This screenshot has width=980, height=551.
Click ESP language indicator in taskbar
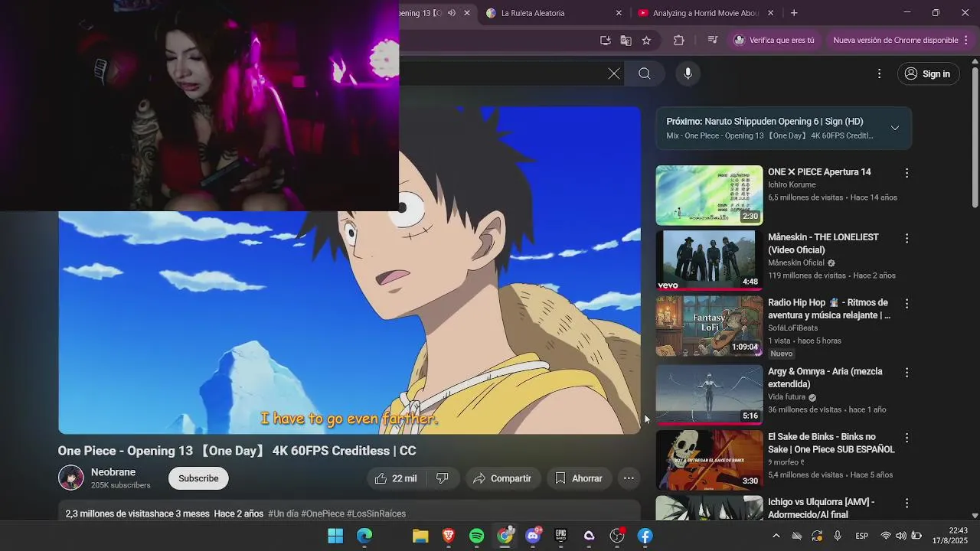861,536
